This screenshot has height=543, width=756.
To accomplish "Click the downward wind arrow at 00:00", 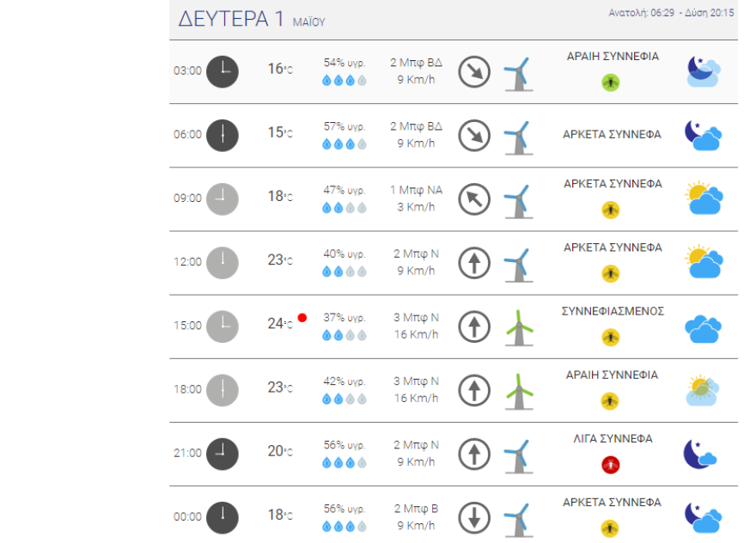I will click(x=473, y=518).
